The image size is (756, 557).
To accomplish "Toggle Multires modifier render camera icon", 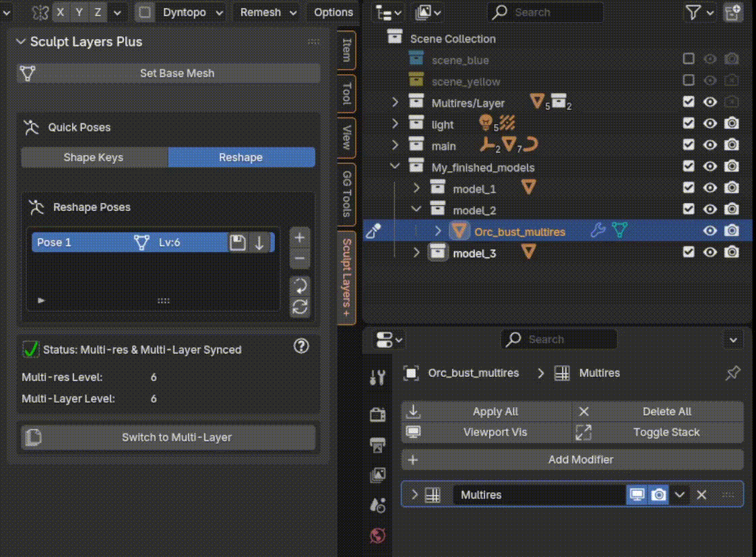I will (x=658, y=495).
